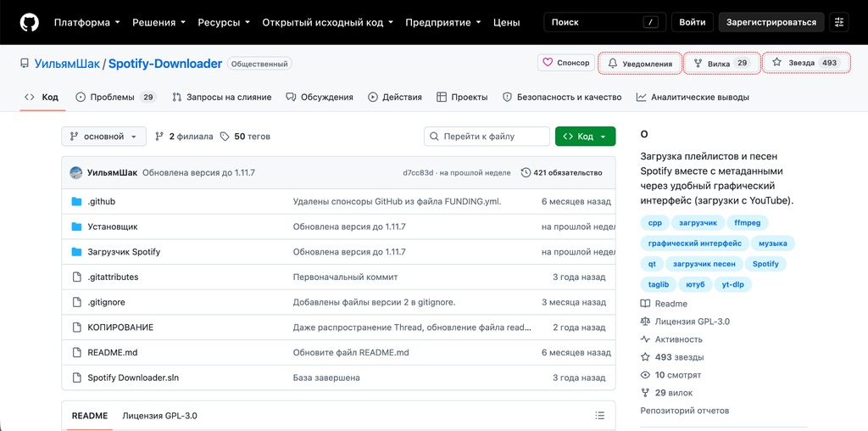The image size is (868, 431).
Task: Select the музыка topic tag
Action: [773, 243]
